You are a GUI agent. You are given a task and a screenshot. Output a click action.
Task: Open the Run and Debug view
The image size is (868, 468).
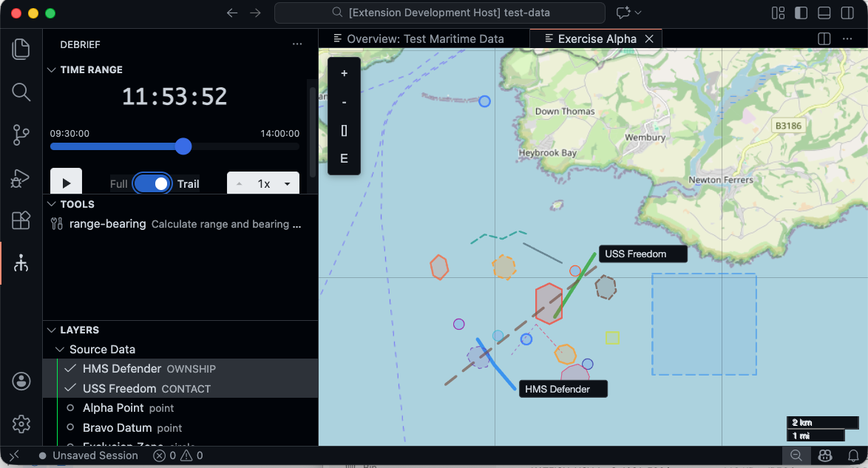pyautogui.click(x=21, y=177)
